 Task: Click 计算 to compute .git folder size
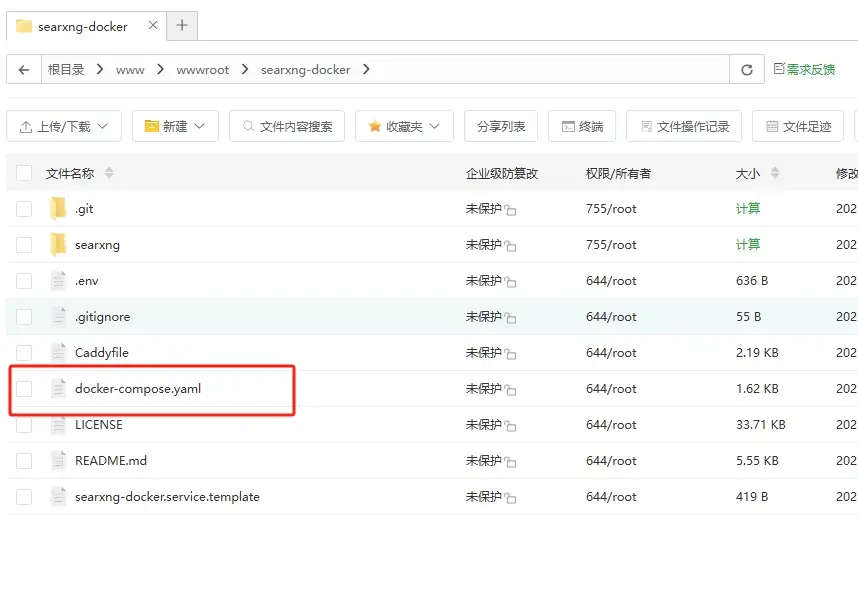click(749, 208)
